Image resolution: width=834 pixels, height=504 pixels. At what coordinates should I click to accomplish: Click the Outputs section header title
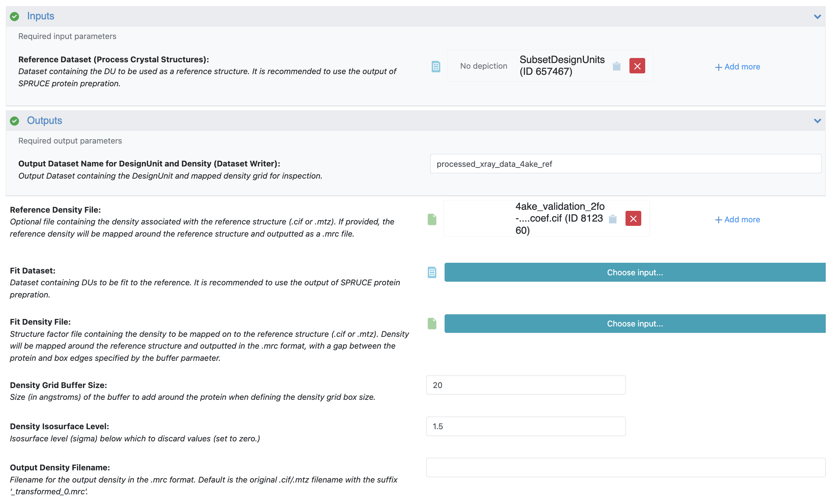click(44, 121)
